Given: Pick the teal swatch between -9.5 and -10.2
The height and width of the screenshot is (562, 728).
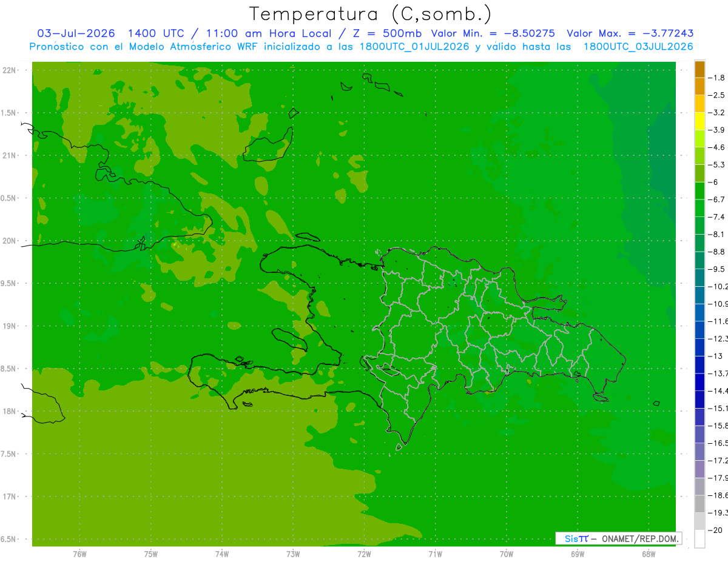Looking at the screenshot, I should point(699,278).
